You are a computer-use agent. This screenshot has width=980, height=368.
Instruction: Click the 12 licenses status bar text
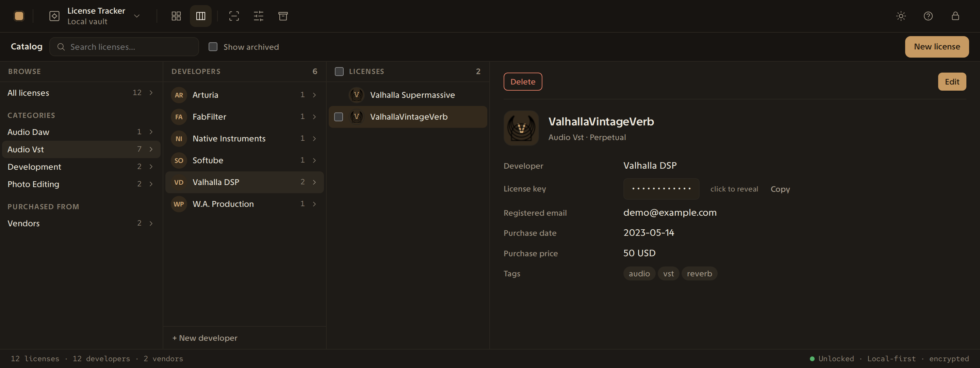(x=35, y=358)
